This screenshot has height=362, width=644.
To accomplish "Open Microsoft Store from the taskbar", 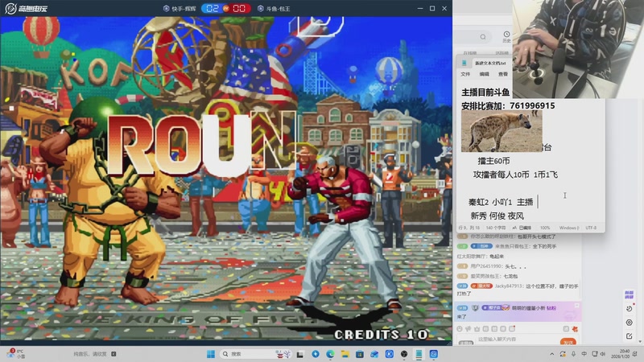I will 359,354.
